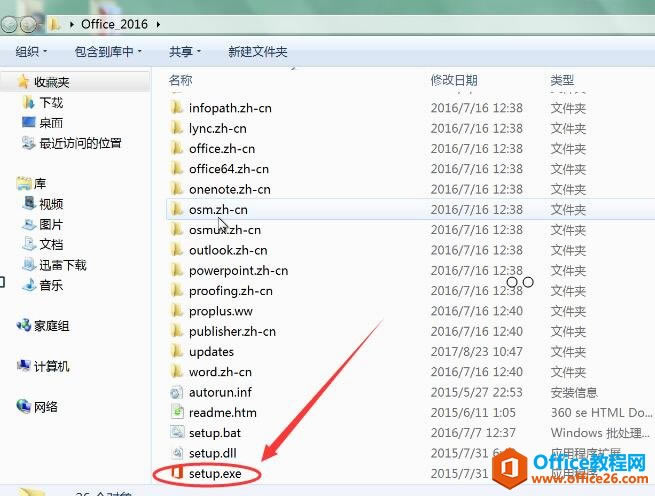
Task: Click the setup.bat file name
Action: [x=215, y=432]
